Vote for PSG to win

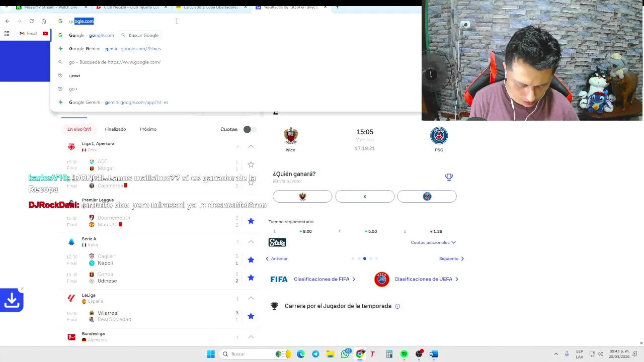(427, 197)
